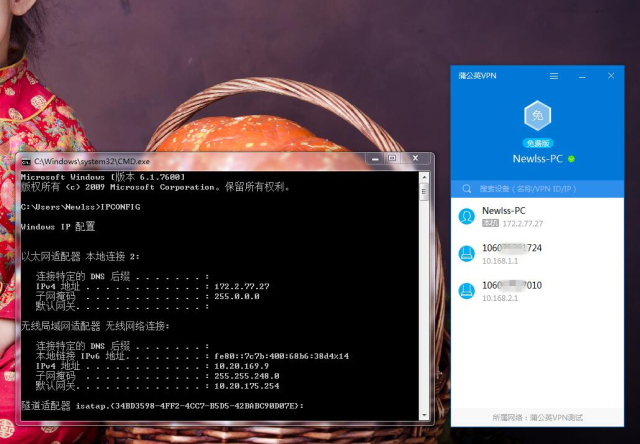This screenshot has width=640, height=444.
Task: Click the Newlss-PC name in the header
Action: [537, 159]
